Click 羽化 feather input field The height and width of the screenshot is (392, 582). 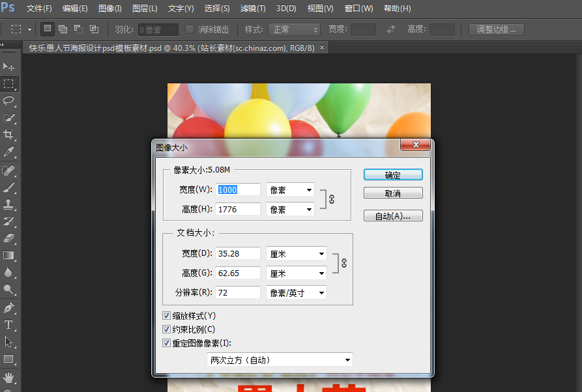pos(158,30)
